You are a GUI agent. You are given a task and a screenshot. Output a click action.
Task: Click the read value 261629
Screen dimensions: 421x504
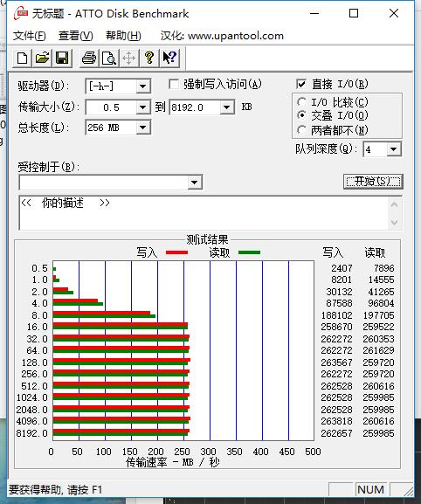click(378, 350)
